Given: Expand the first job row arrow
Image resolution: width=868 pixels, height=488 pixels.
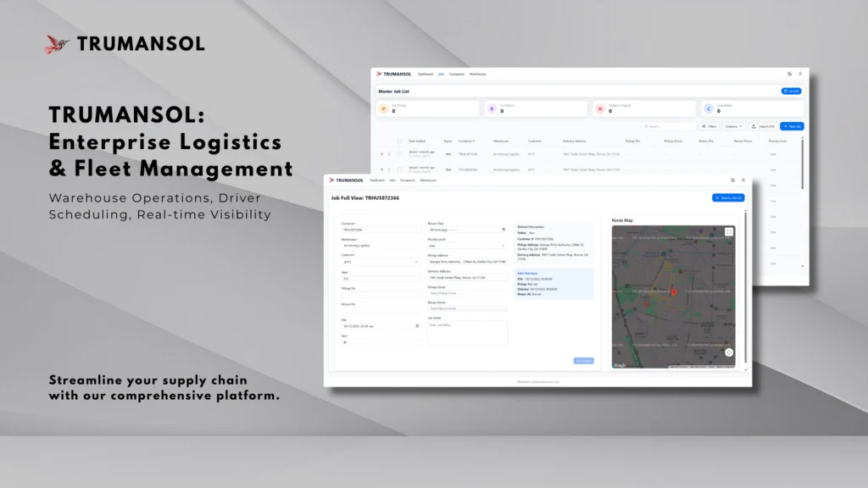Looking at the screenshot, I should point(382,154).
